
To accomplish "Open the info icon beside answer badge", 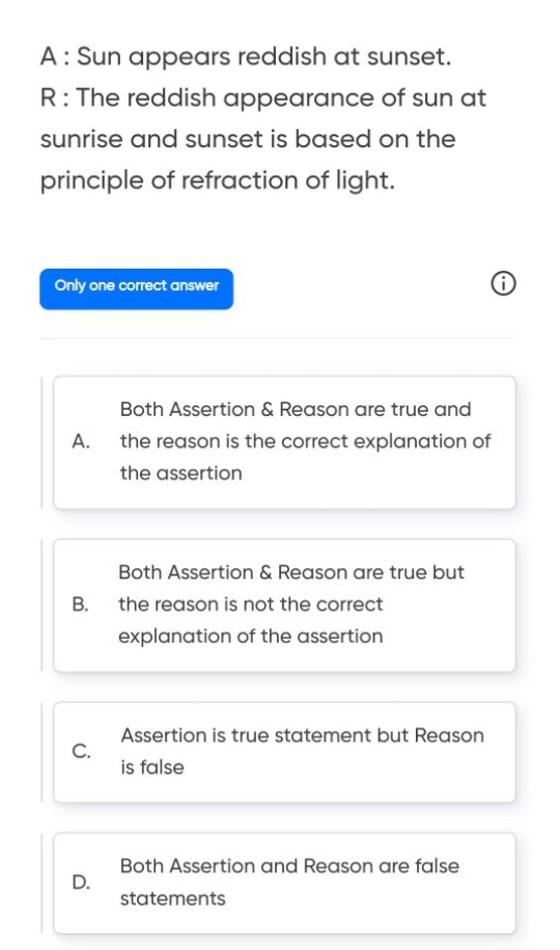I will coord(503,285).
